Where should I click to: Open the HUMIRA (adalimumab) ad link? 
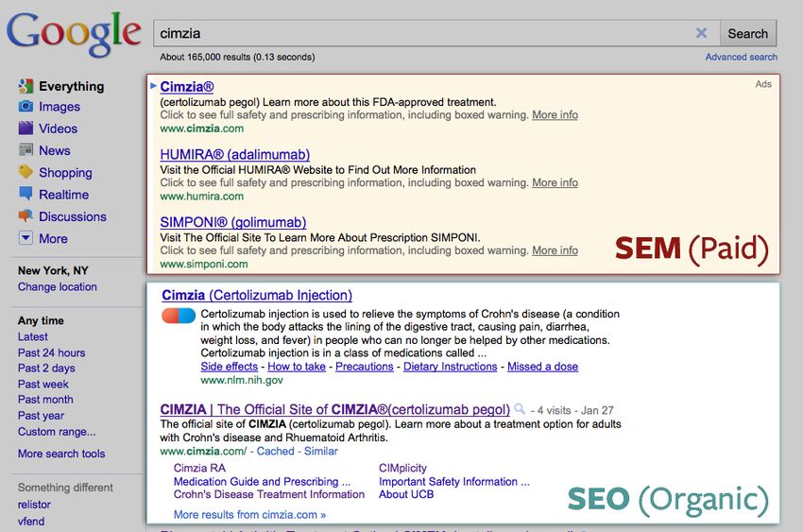[x=234, y=154]
